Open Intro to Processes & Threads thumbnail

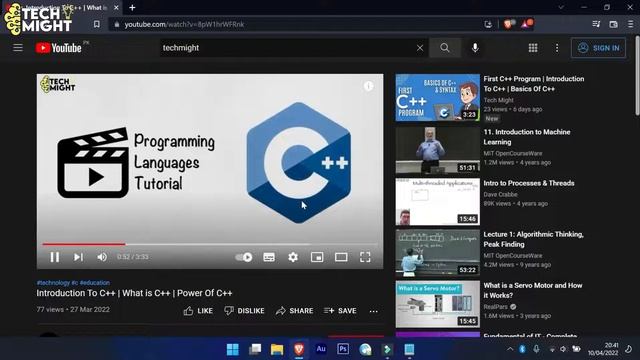438,201
